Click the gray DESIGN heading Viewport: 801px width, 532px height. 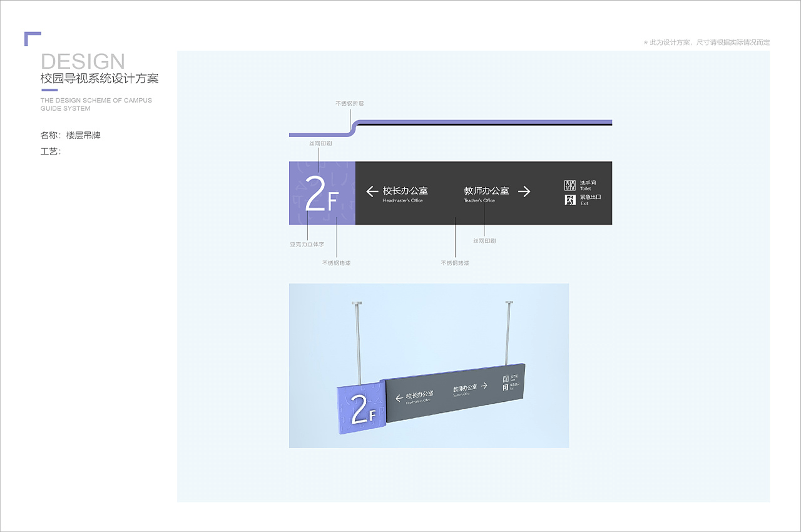click(x=83, y=61)
